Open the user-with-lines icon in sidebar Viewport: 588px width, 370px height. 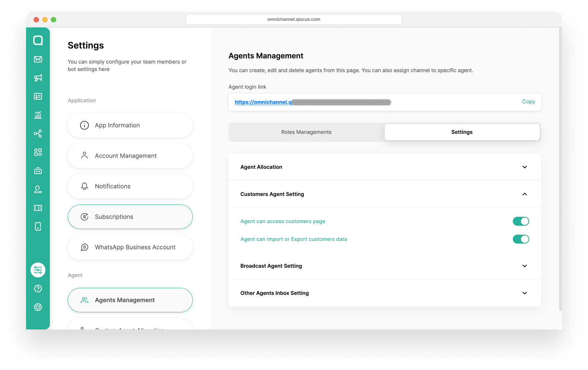(38, 189)
